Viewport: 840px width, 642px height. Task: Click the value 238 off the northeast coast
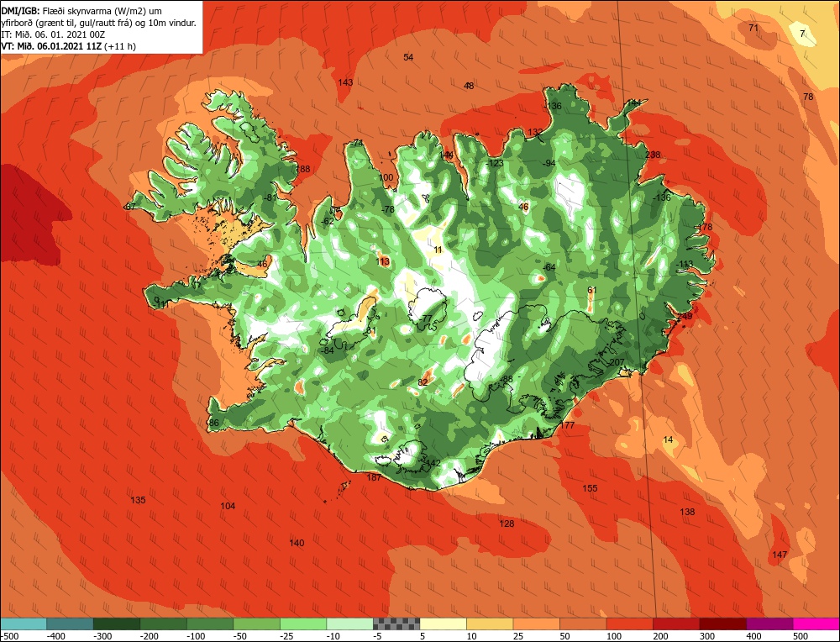click(x=653, y=155)
